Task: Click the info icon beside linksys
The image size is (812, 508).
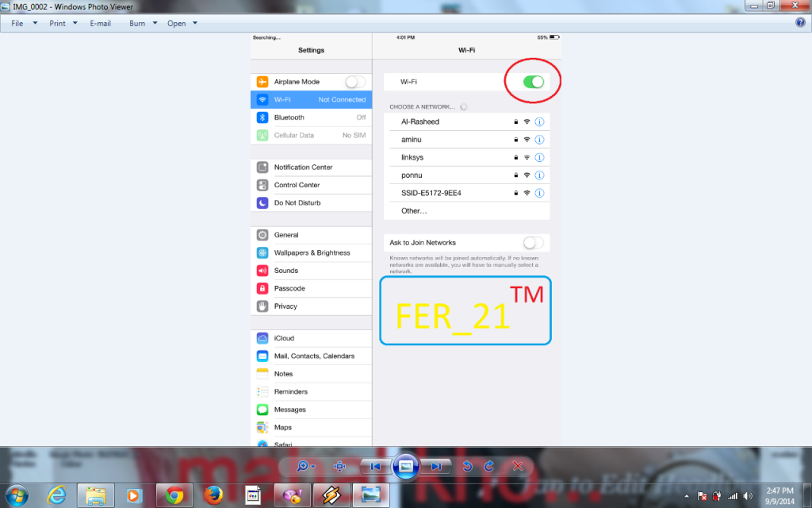Action: click(540, 157)
